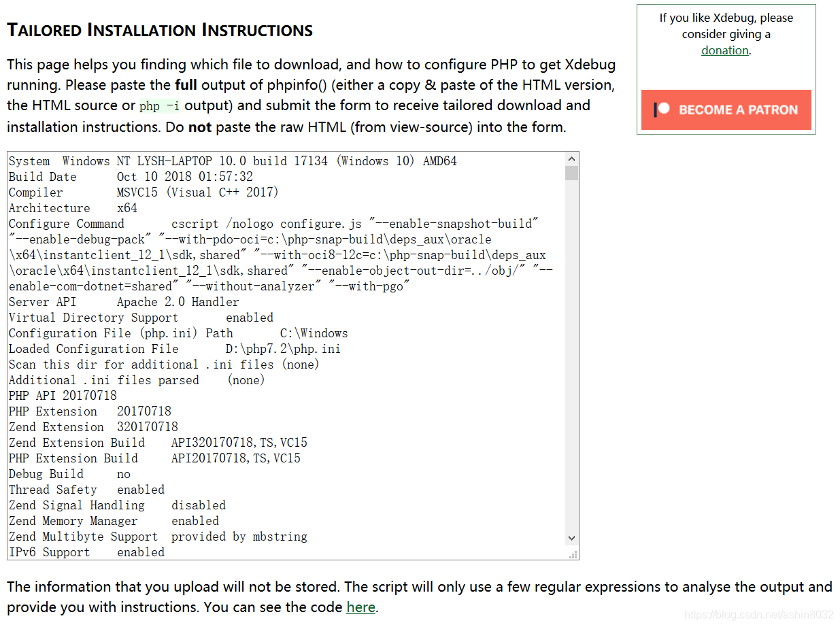Image resolution: width=840 pixels, height=627 pixels.
Task: Click the 'Thread Safety enabled' line
Action: point(86,490)
